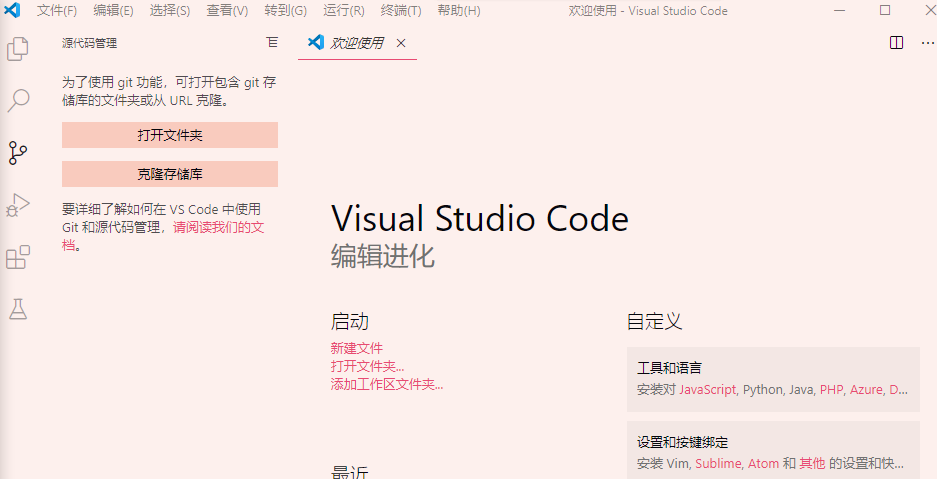
Task: Click the 添加工作区文件夹... link
Action: (387, 384)
